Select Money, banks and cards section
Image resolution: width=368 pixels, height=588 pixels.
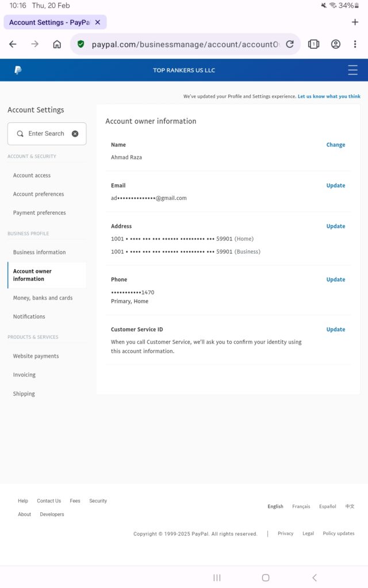tap(43, 298)
